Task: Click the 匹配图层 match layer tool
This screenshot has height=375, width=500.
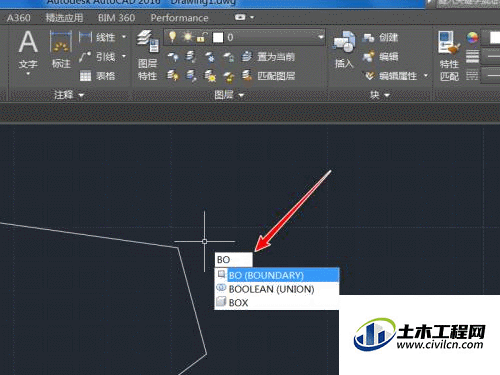Action: coord(269,76)
